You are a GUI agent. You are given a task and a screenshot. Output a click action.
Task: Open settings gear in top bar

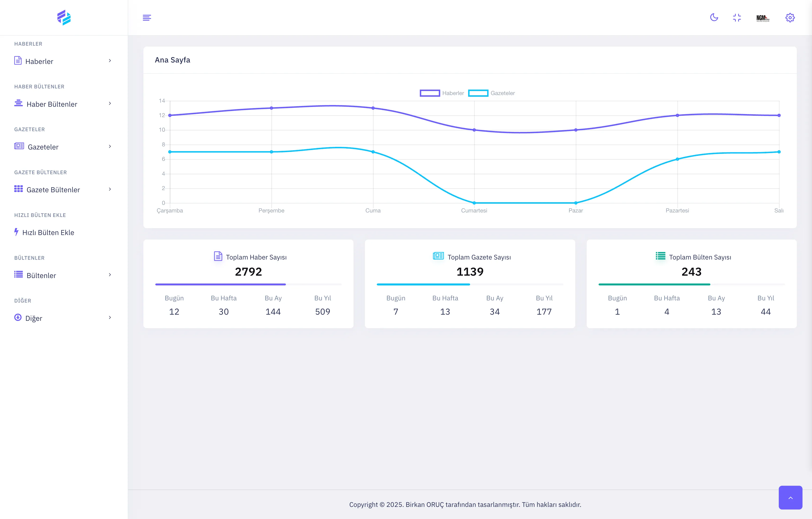[x=790, y=18]
